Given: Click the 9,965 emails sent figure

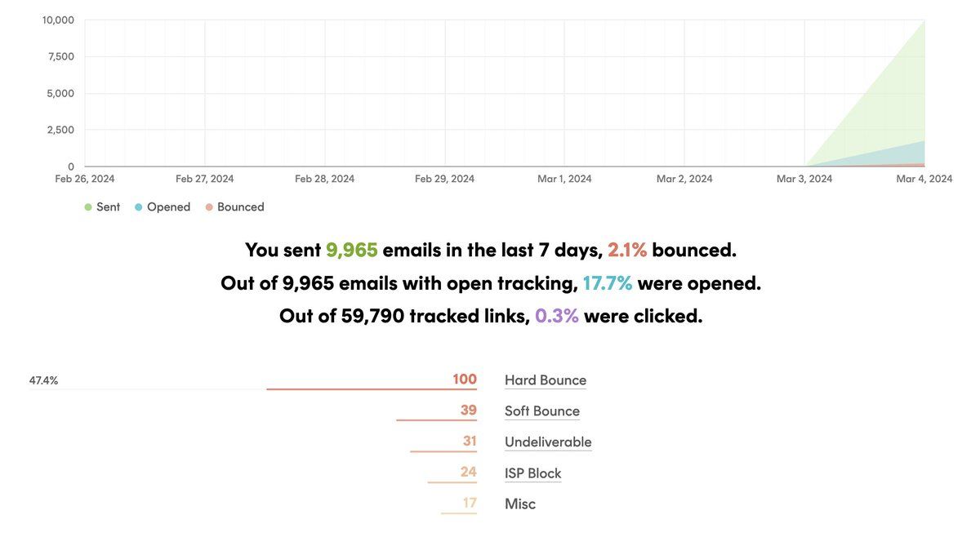Looking at the screenshot, I should click(351, 250).
